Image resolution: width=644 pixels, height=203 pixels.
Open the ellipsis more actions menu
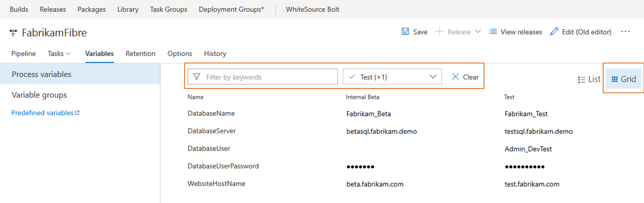625,32
